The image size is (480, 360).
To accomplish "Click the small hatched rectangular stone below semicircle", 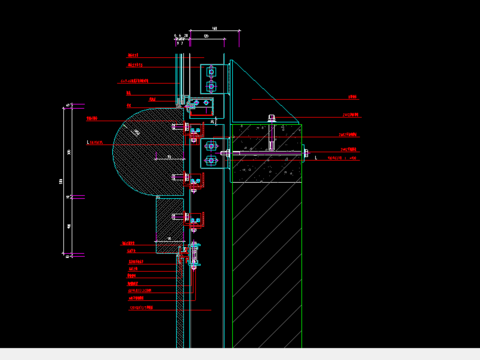I will tap(170, 225).
